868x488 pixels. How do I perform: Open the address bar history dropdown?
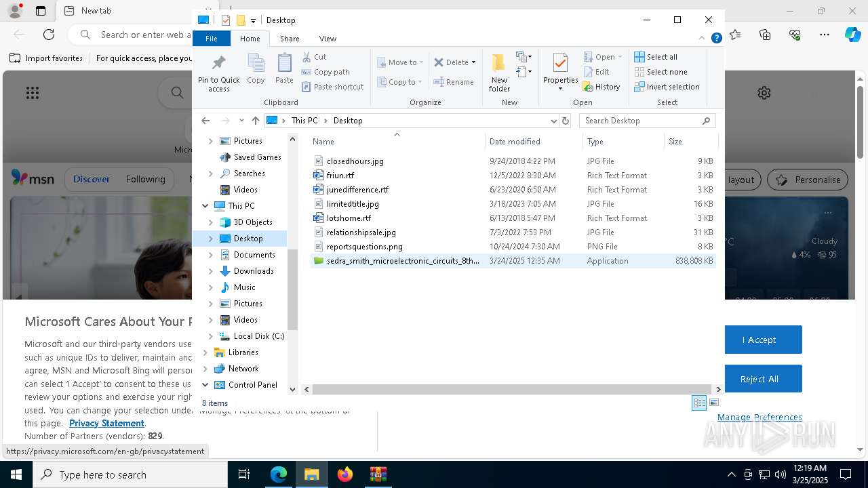click(x=554, y=121)
